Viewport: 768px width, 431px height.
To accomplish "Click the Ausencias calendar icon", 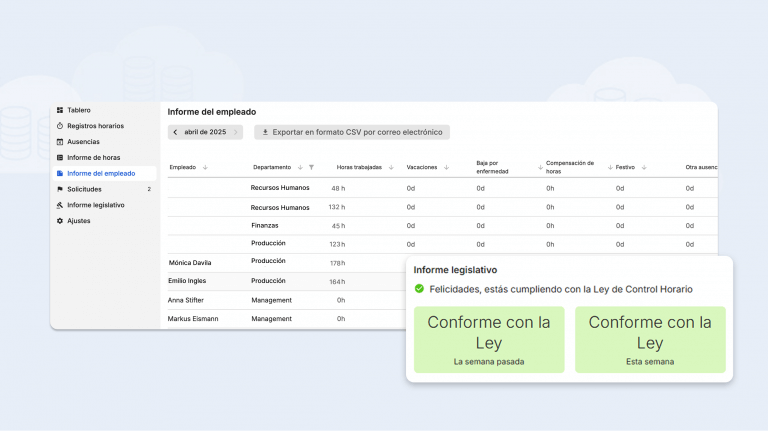I will click(x=60, y=142).
